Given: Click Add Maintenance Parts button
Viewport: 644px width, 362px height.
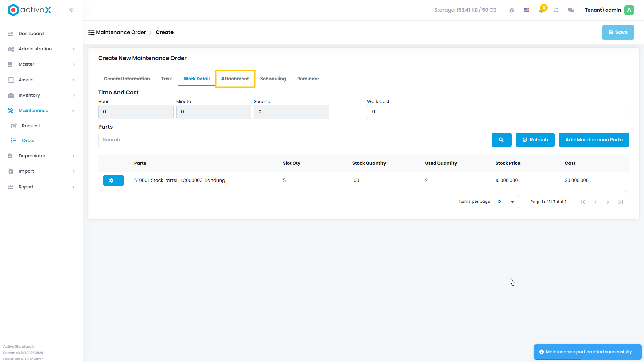Looking at the screenshot, I should [594, 140].
